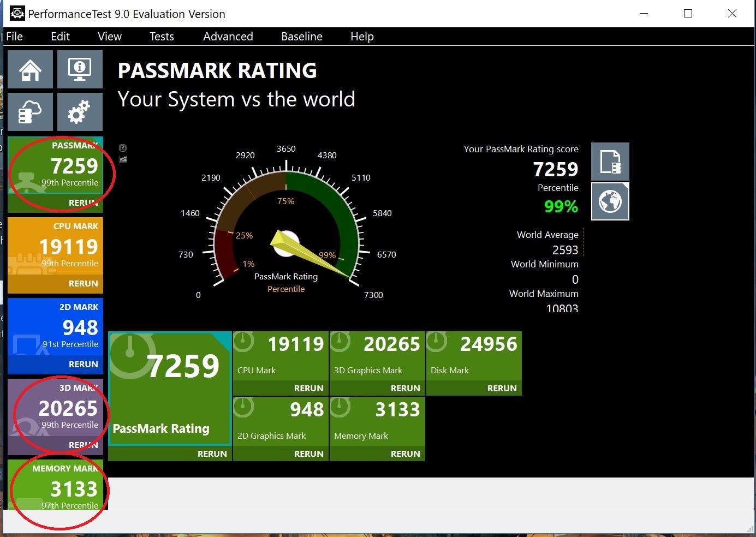Click the globe world comparison icon
This screenshot has height=537, width=756.
pyautogui.click(x=610, y=201)
